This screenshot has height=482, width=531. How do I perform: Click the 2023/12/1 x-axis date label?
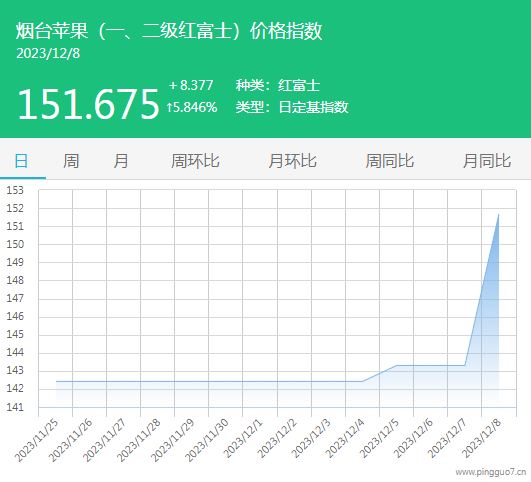tap(243, 438)
